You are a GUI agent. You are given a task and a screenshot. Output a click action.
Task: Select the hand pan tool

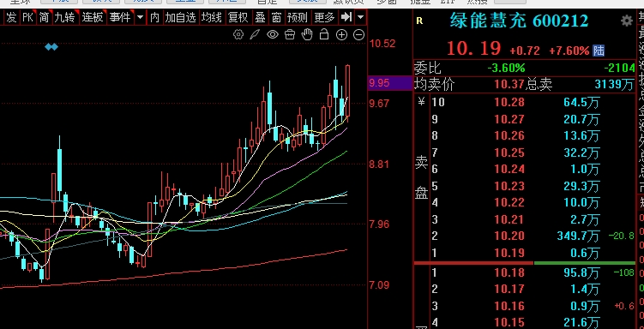307,34
